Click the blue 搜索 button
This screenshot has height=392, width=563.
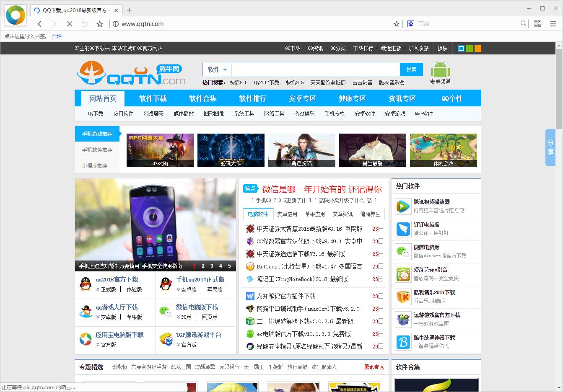(412, 70)
